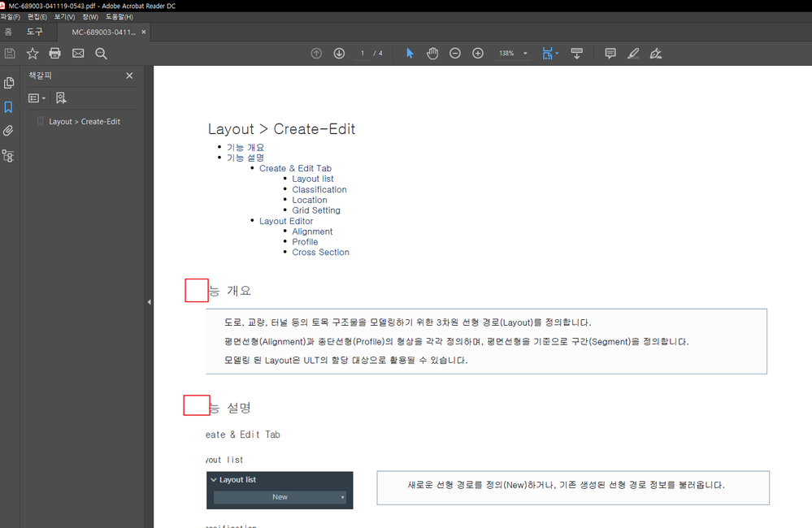Screen dimensions: 812x528
Task: Follow the Profile link
Action: [x=305, y=242]
